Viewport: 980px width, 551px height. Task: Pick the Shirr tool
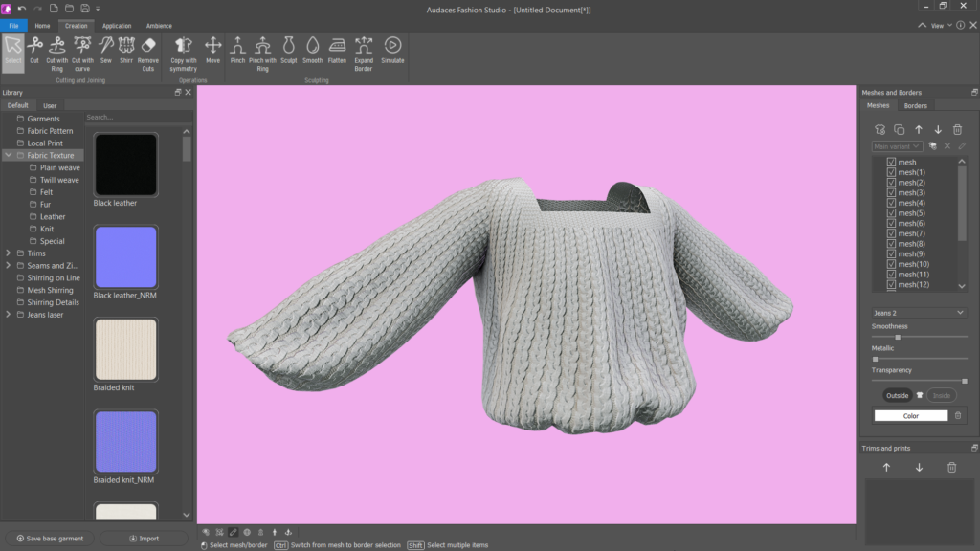(126, 51)
